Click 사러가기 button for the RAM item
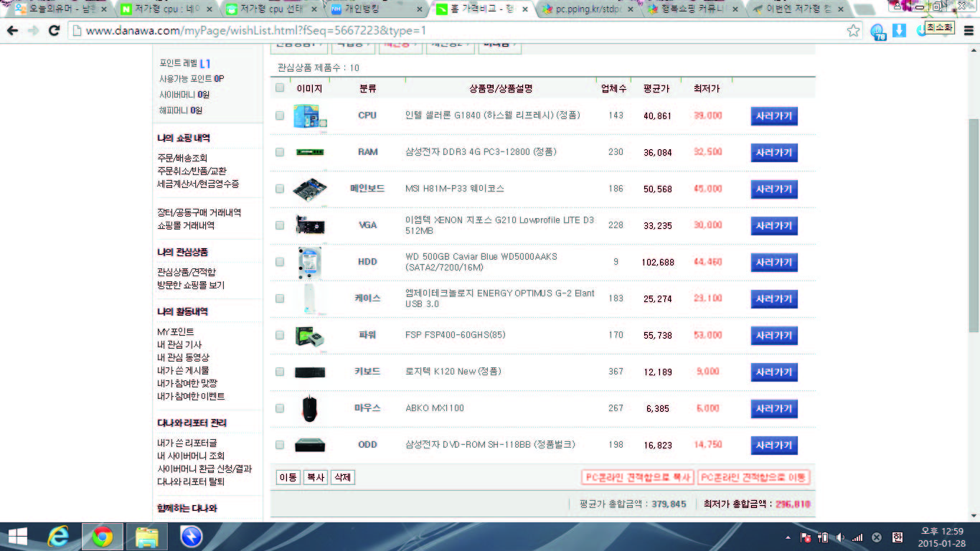Image resolution: width=980 pixels, height=551 pixels. (x=774, y=153)
